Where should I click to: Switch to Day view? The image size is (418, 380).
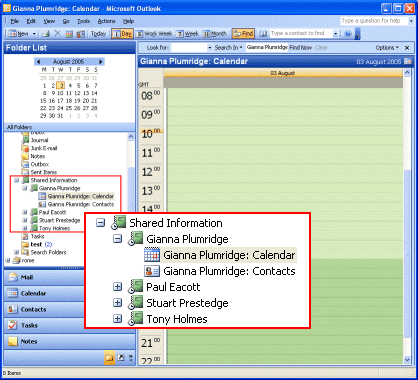[x=122, y=34]
